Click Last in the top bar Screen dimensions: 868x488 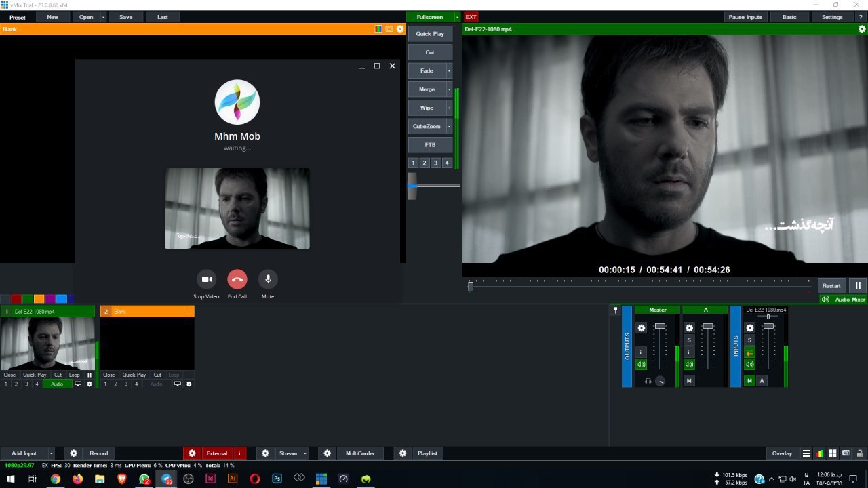point(163,17)
